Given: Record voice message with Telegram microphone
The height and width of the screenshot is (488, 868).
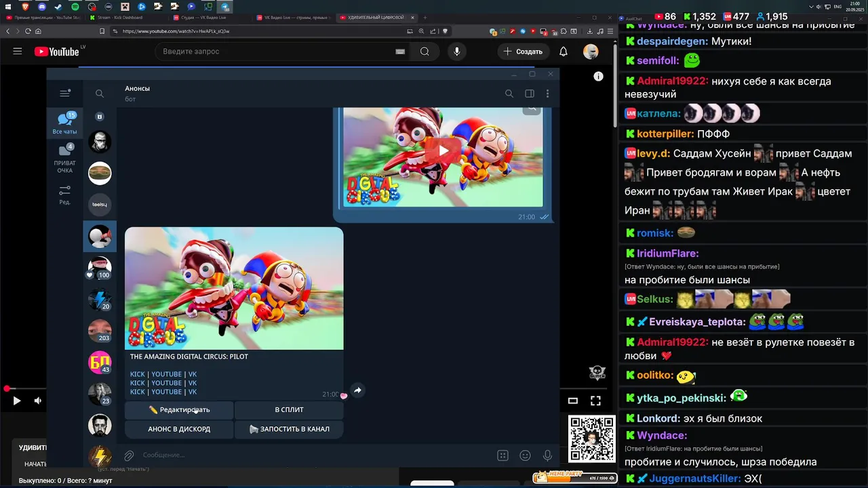Looking at the screenshot, I should click(x=547, y=455).
